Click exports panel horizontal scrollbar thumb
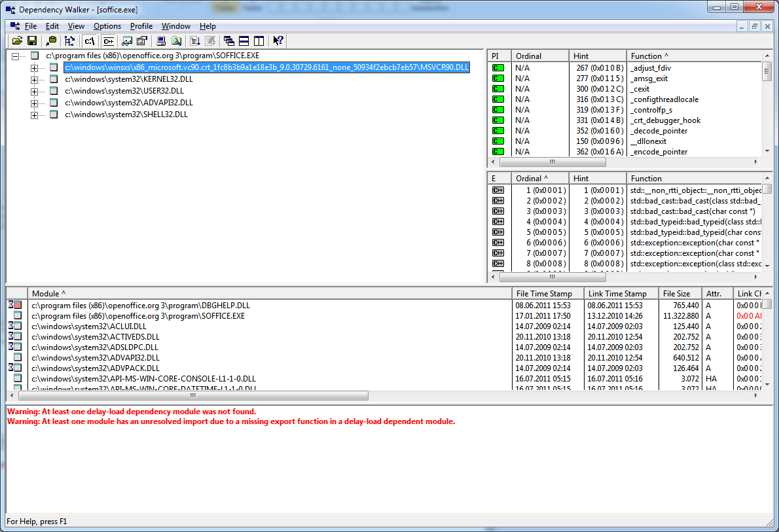Image resolution: width=779 pixels, height=532 pixels. point(552,277)
